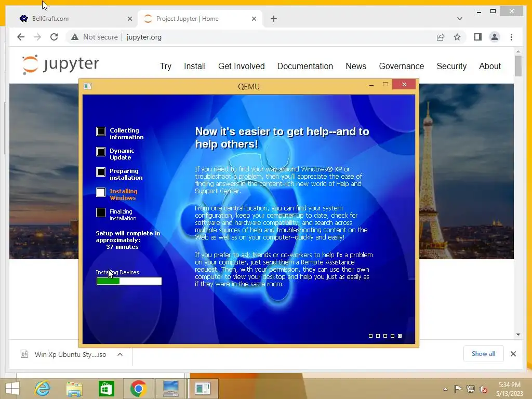
Task: Open a new tab with the plus button
Action: [274, 19]
